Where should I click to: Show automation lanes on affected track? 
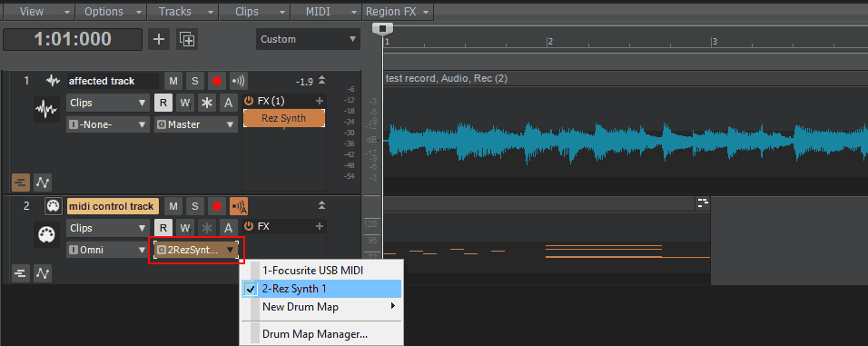pos(43,182)
